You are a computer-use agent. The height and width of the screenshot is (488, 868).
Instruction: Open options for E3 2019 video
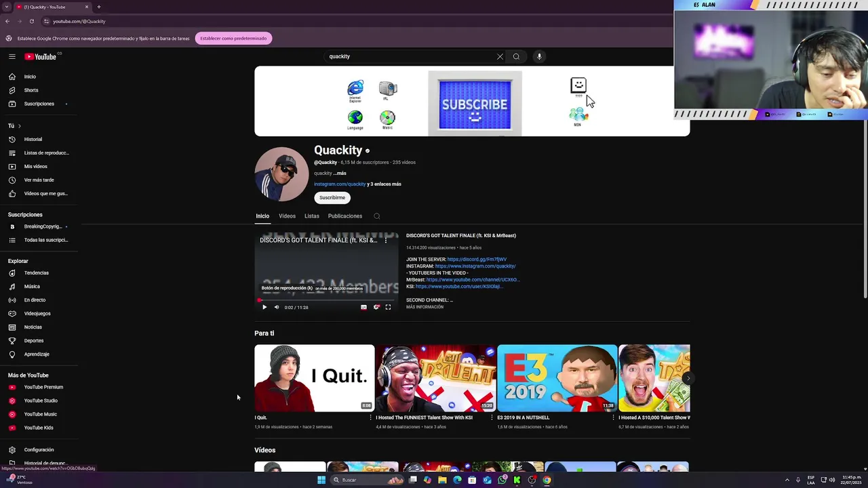tap(613, 418)
